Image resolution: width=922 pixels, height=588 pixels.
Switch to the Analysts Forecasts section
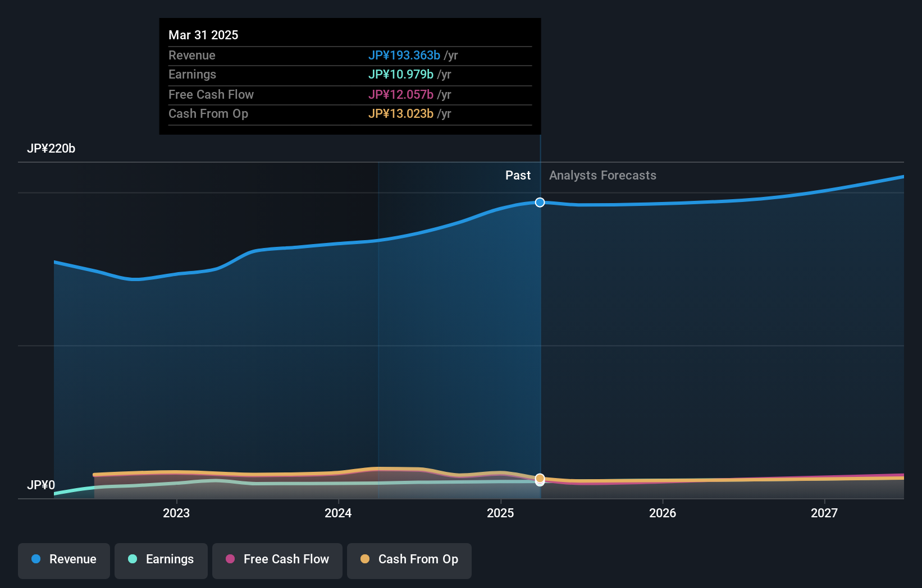pyautogui.click(x=603, y=175)
